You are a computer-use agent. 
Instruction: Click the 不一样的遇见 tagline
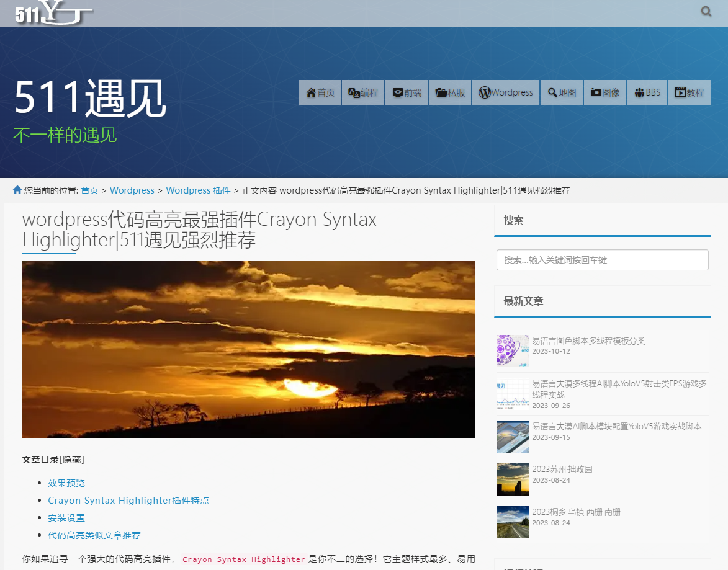point(65,135)
